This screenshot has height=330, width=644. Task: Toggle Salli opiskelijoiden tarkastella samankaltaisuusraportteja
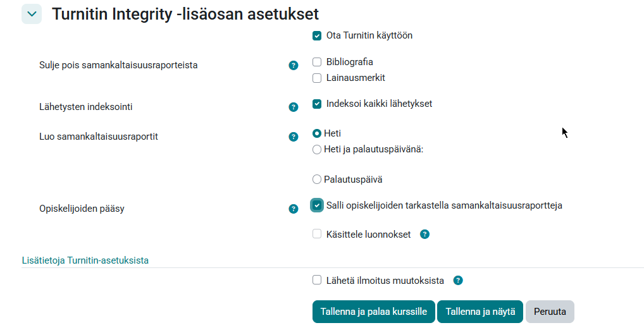tap(317, 205)
